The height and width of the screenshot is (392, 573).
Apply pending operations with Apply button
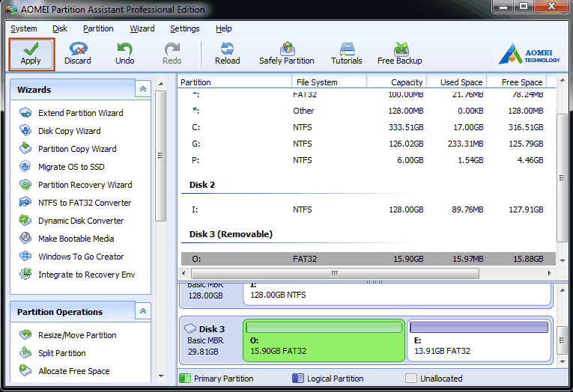[31, 55]
